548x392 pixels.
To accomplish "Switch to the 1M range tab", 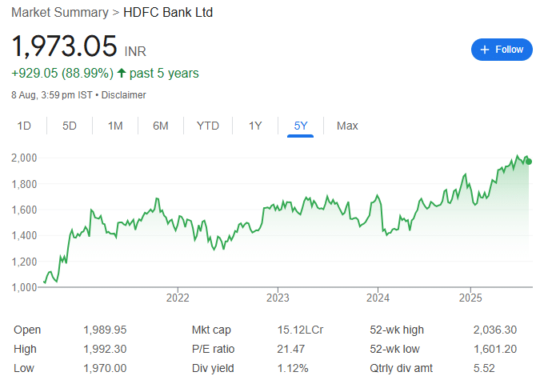I will tap(115, 126).
